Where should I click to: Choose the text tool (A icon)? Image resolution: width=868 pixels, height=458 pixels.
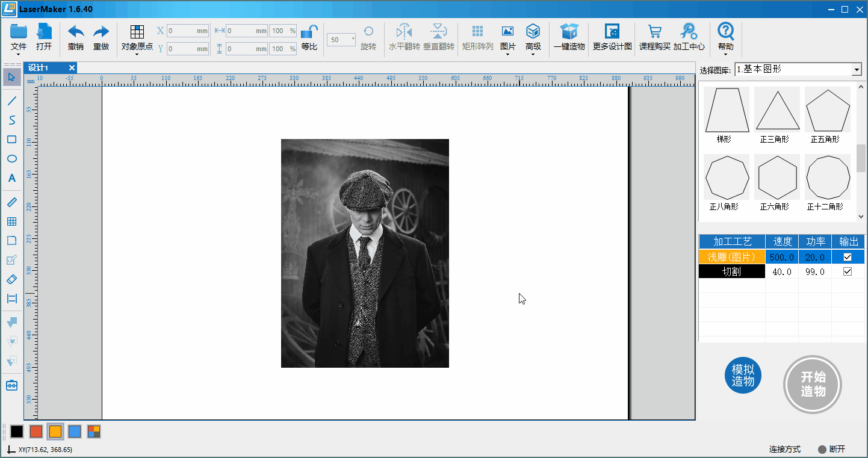(11, 179)
